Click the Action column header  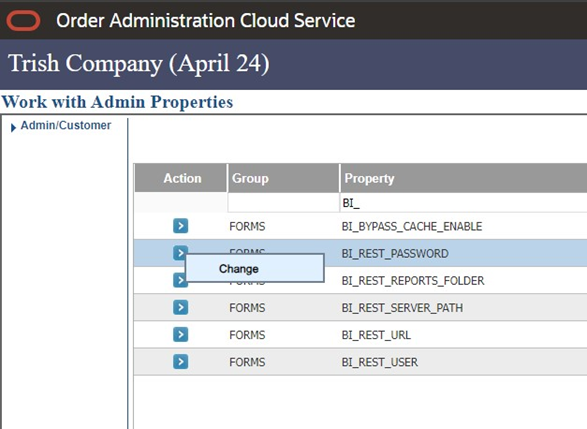pos(181,178)
